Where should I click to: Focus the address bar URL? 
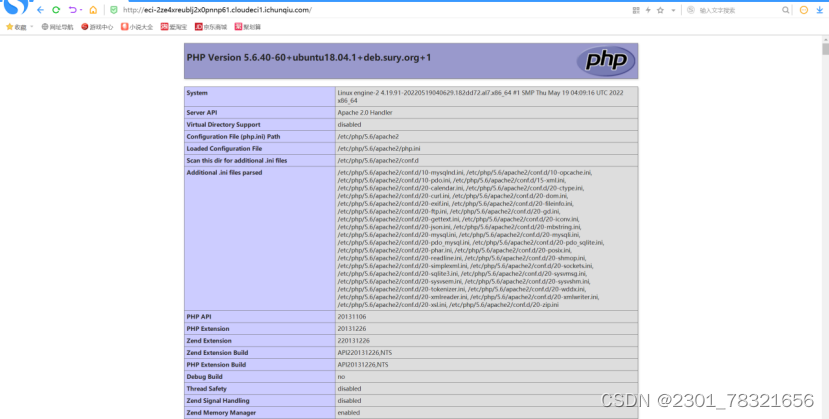coord(217,10)
